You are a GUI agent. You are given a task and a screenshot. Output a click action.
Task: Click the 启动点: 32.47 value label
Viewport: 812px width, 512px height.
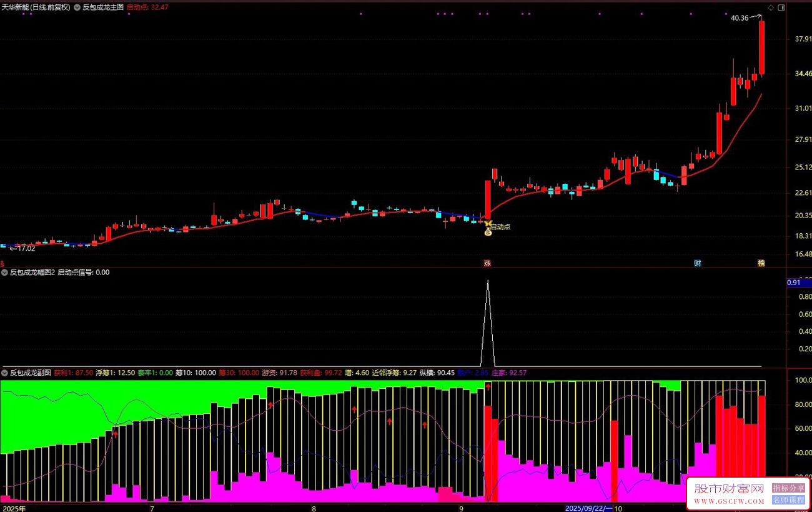coord(147,8)
